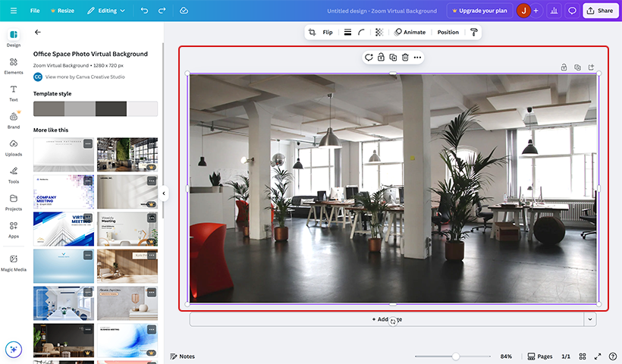
Task: Launch the Canva AI assistant sparkle button
Action: point(14,350)
